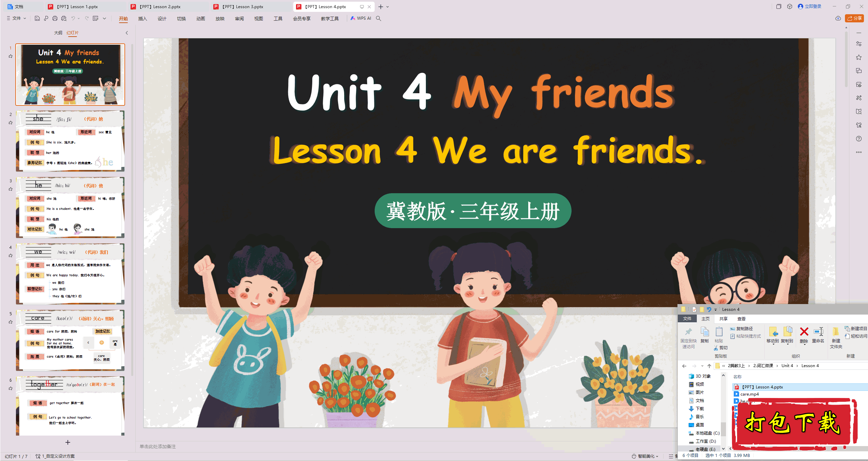This screenshot has width=868, height=461.
Task: Expand the quick access toolbar customize arrow
Action: [104, 18]
